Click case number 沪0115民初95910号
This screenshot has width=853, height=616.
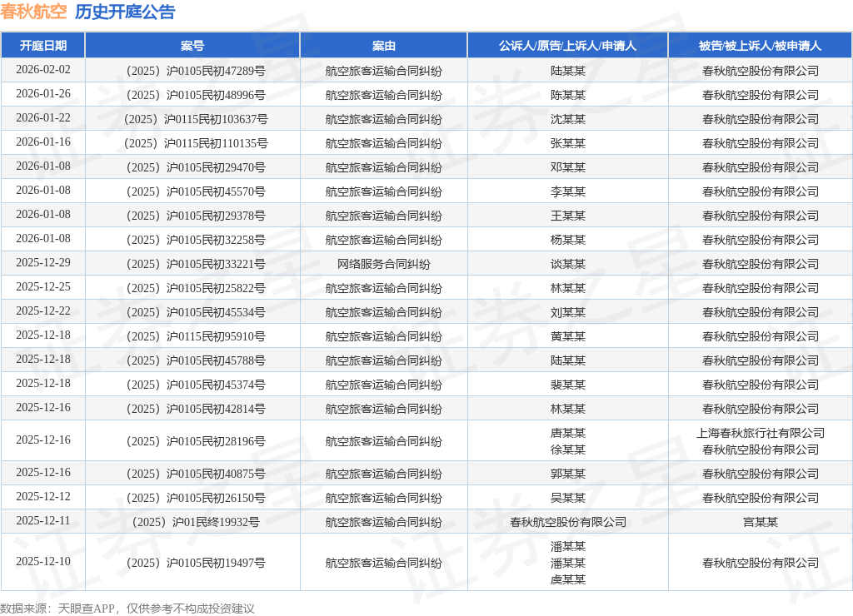pyautogui.click(x=216, y=336)
